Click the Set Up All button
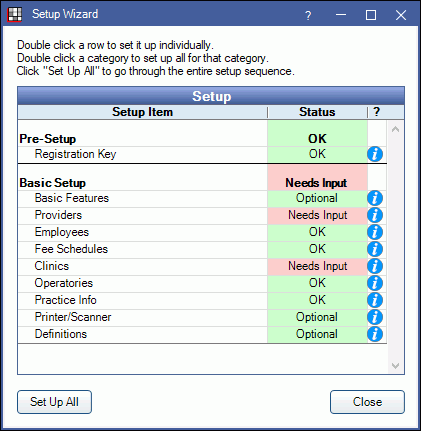This screenshot has width=421, height=431. pyautogui.click(x=54, y=402)
